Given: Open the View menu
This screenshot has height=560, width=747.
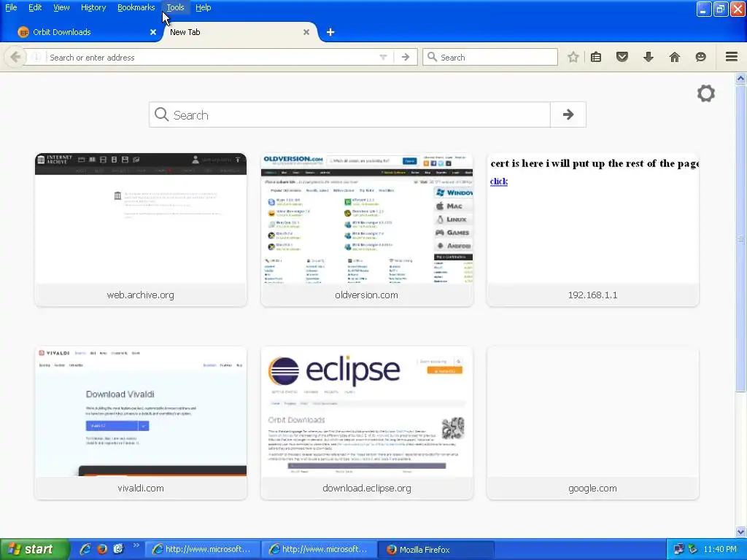Looking at the screenshot, I should click(x=61, y=7).
